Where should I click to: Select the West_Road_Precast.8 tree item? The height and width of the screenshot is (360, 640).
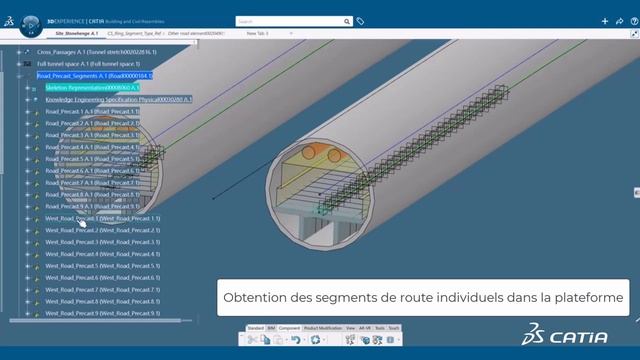click(x=102, y=302)
